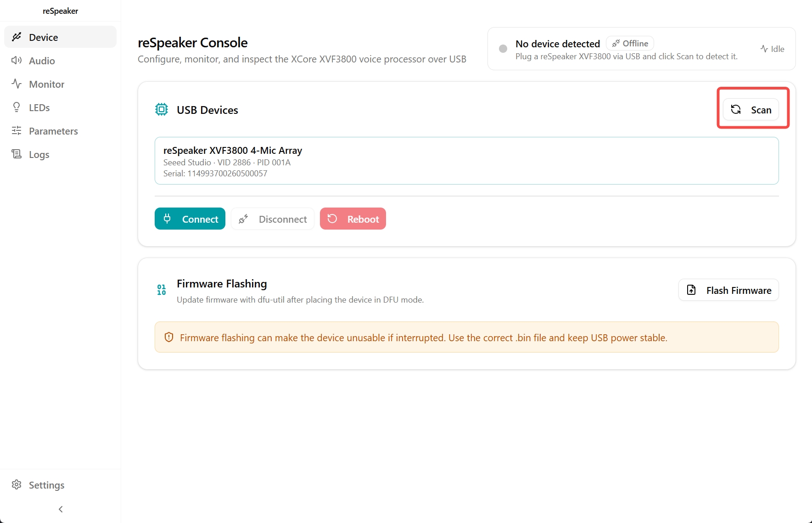Image resolution: width=812 pixels, height=523 pixels.
Task: Click the Settings gear icon
Action: (x=17, y=485)
